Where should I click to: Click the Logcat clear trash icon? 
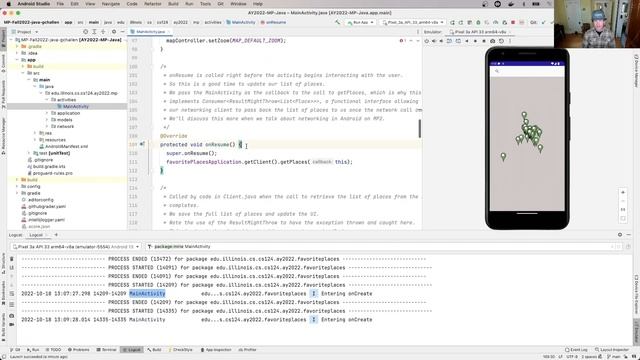(11, 259)
